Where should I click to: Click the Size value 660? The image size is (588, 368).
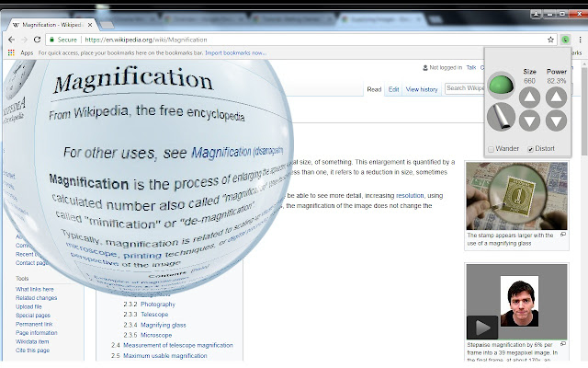(529, 81)
